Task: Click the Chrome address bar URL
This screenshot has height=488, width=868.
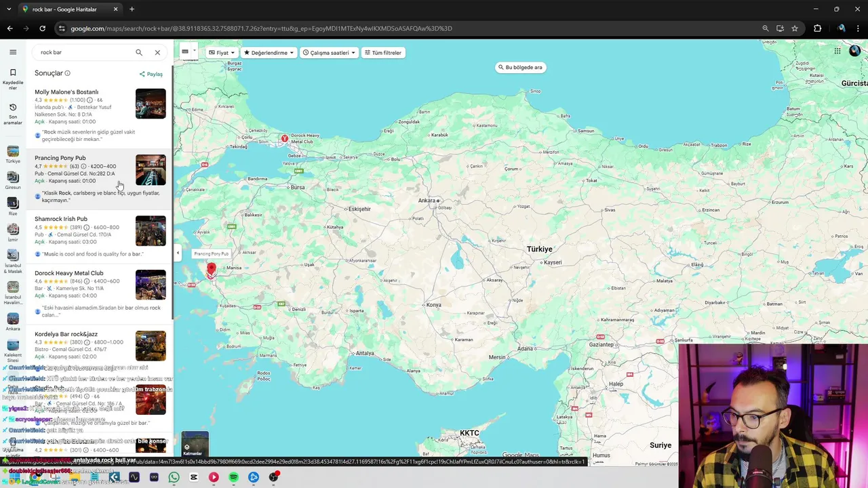Action: coord(261,28)
